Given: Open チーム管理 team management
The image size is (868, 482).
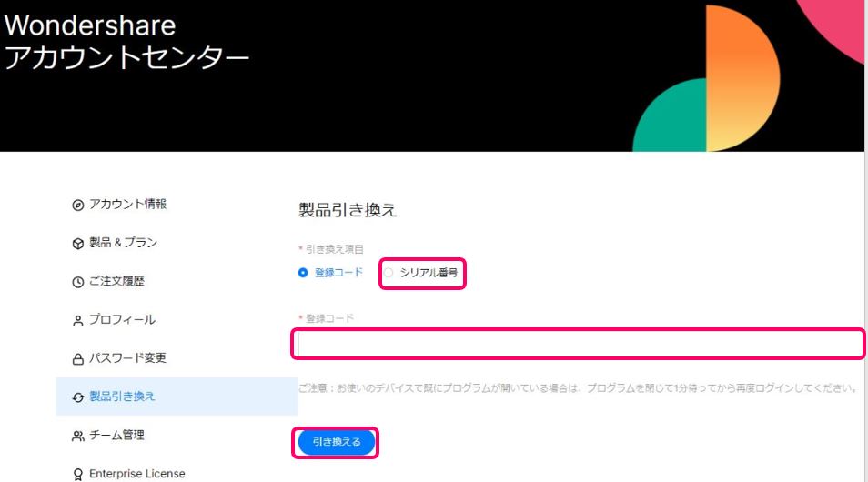Looking at the screenshot, I should (116, 435).
